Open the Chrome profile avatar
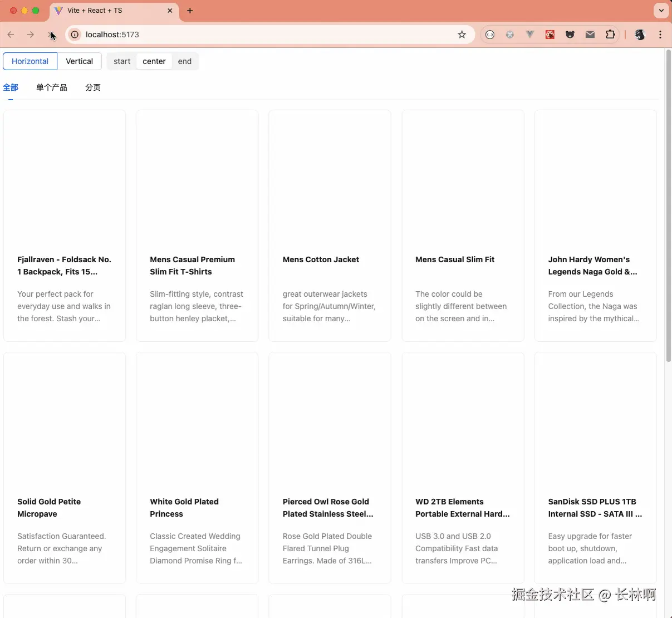 (640, 35)
